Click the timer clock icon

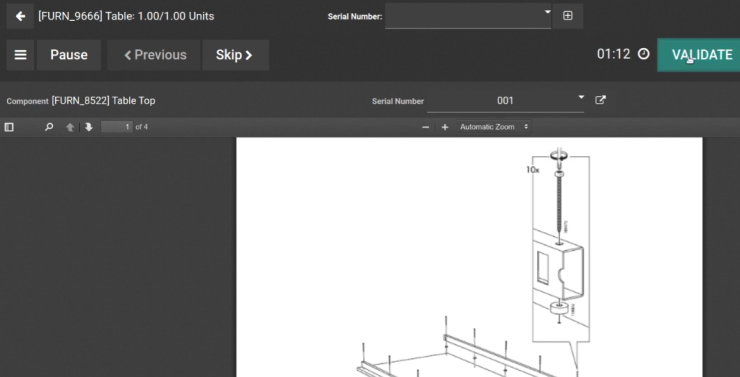pyautogui.click(x=644, y=54)
